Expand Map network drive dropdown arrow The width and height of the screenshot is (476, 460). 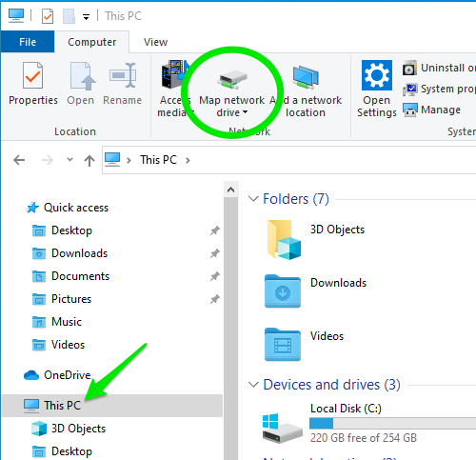coord(245,112)
